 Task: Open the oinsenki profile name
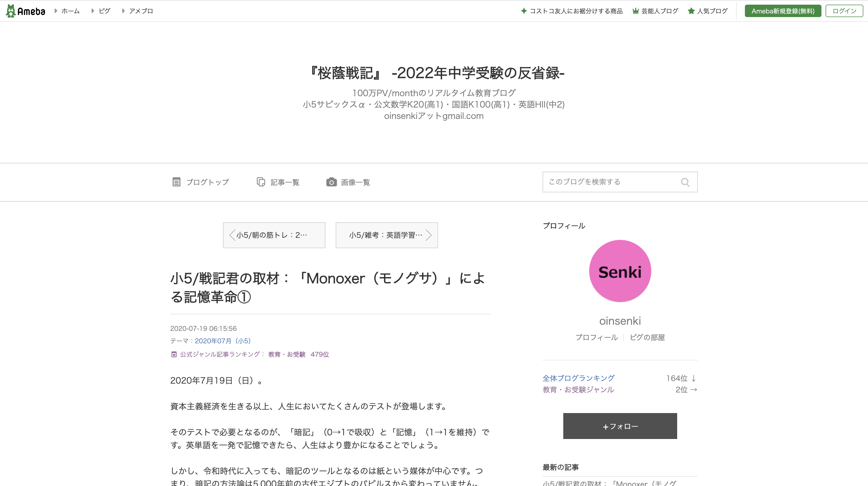tap(620, 321)
